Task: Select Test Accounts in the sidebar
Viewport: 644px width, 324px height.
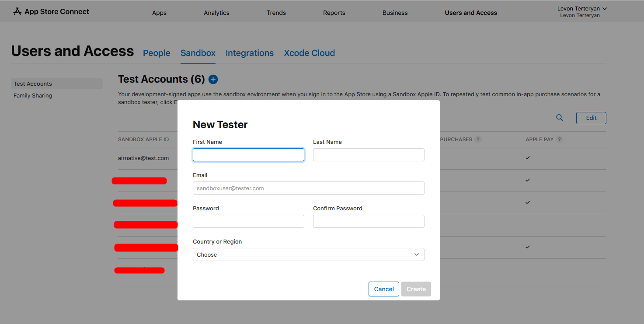Action: [x=57, y=84]
